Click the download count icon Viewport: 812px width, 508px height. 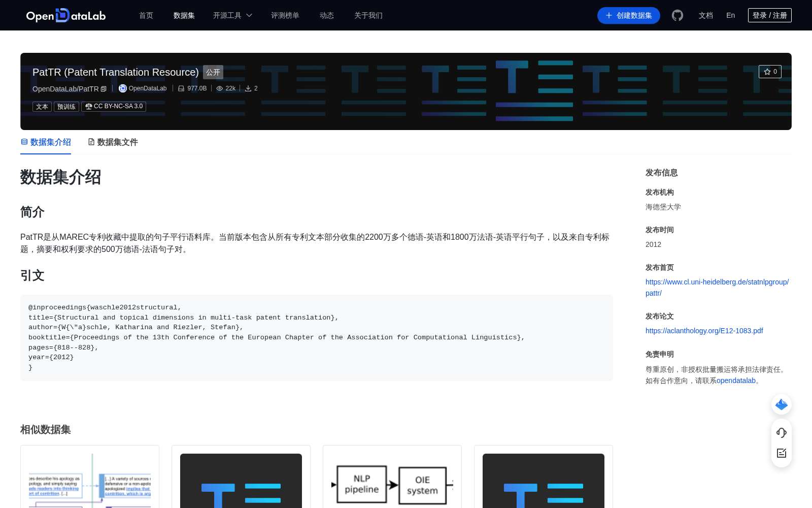[248, 88]
